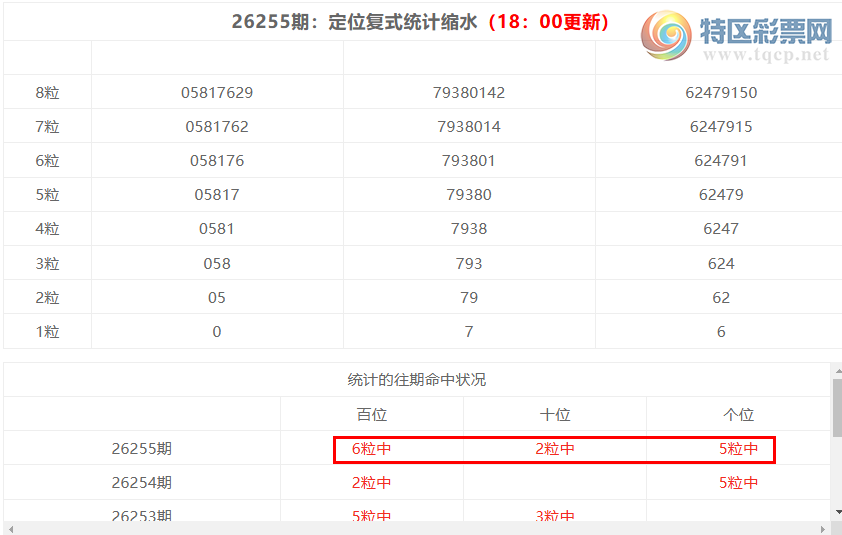This screenshot has height=535, width=842.
Task: Click the 1粒 row cell reading 0
Action: pos(217,331)
